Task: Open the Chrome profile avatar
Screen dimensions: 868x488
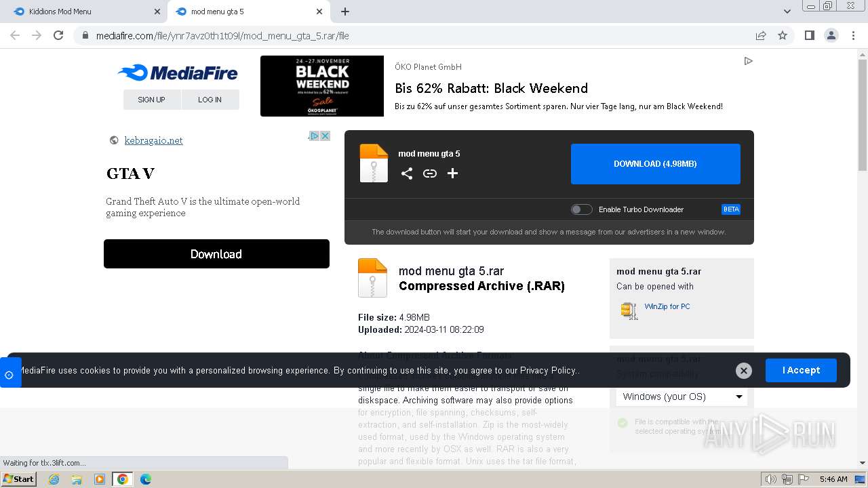Action: click(x=831, y=35)
